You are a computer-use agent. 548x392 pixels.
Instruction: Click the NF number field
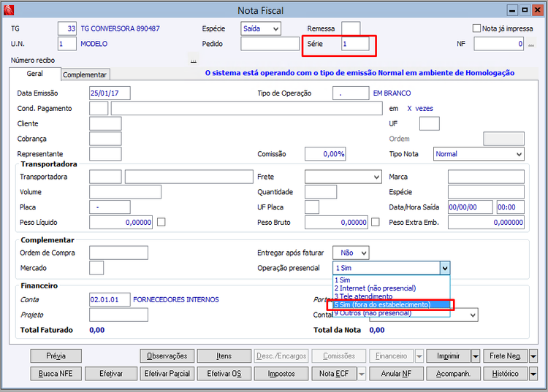499,44
